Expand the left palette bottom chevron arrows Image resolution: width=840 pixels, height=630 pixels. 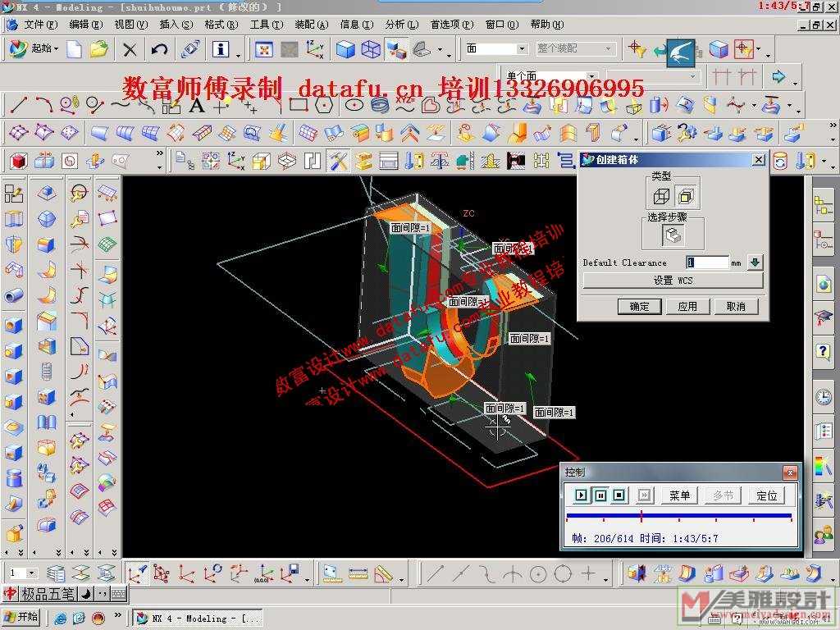point(21,552)
